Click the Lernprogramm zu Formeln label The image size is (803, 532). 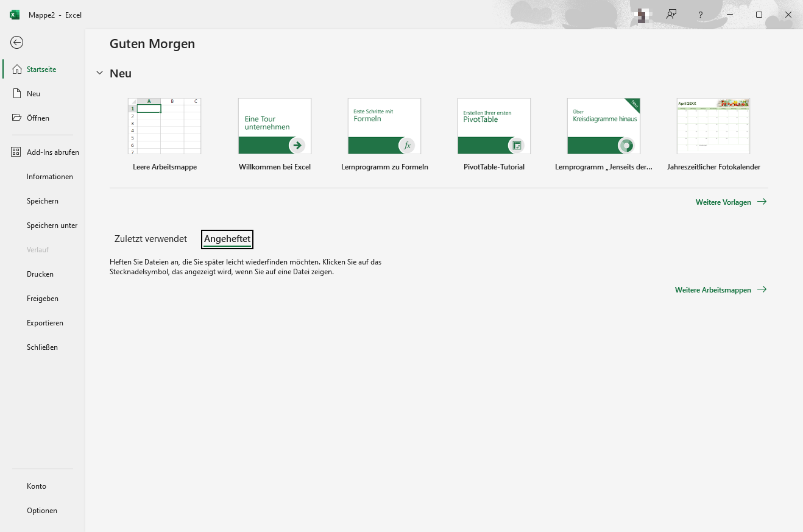click(384, 167)
